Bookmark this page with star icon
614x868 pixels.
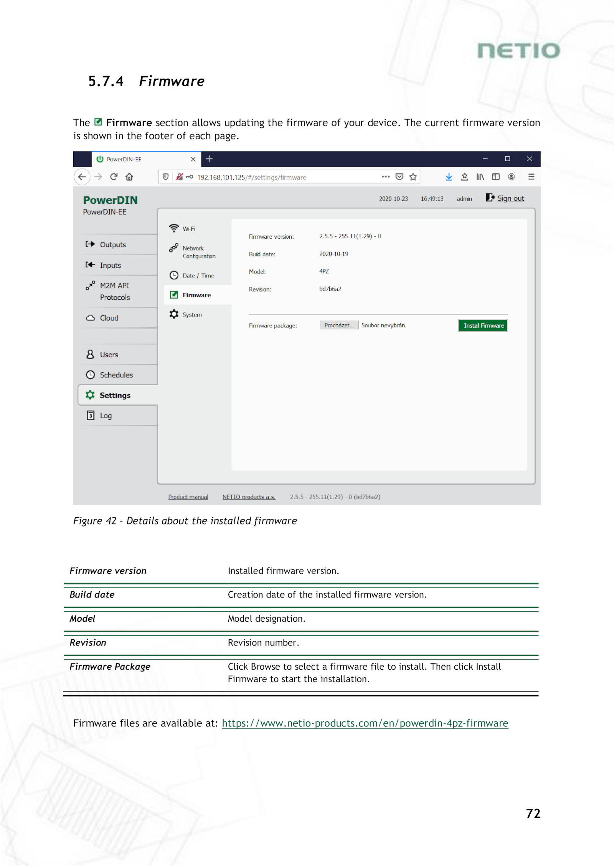coord(413,177)
